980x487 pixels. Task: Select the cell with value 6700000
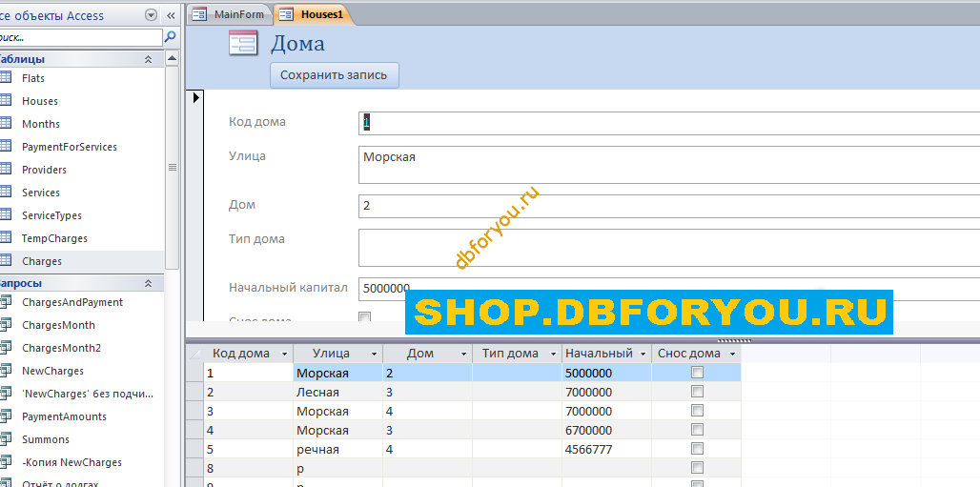coord(606,431)
